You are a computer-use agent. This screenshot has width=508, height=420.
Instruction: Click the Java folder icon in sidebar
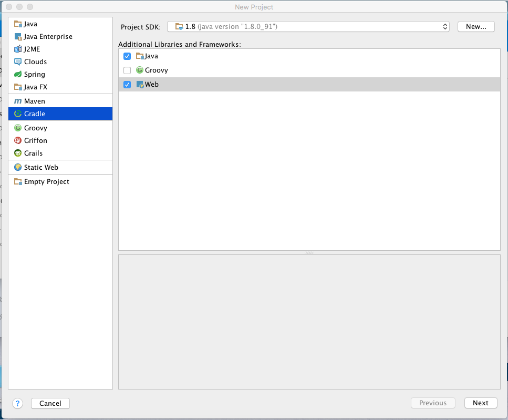click(18, 24)
